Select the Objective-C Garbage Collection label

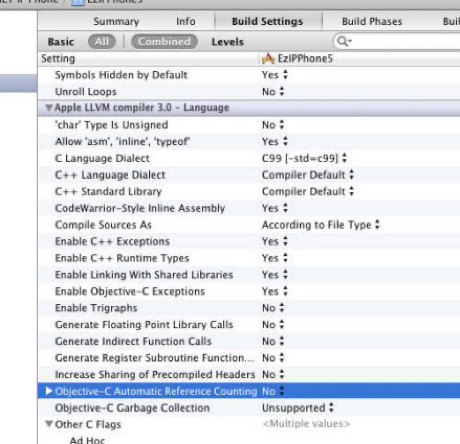(x=132, y=408)
